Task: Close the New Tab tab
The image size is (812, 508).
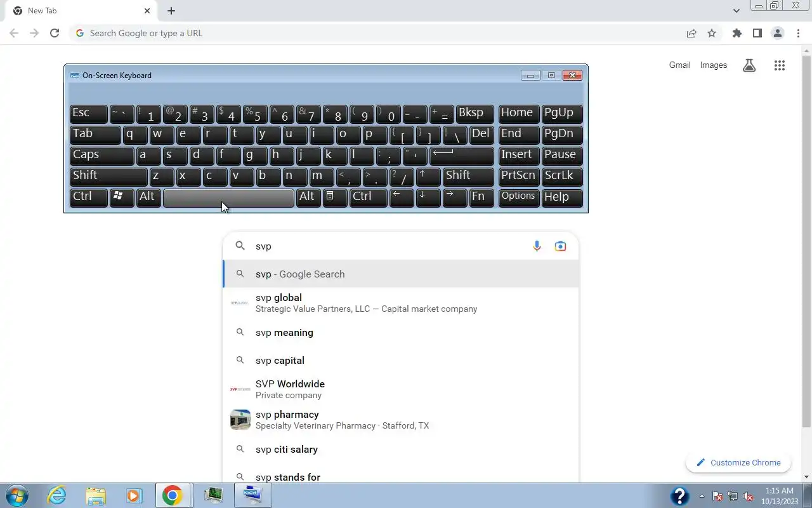Action: pyautogui.click(x=147, y=11)
